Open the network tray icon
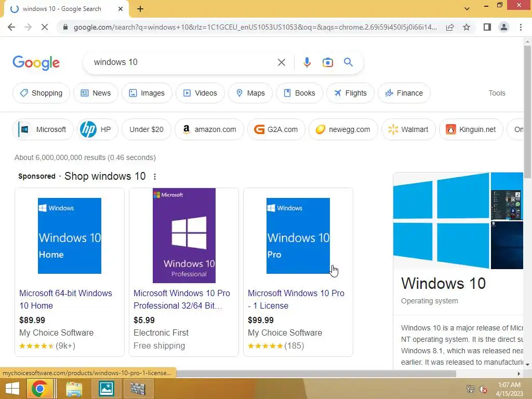 pos(470,389)
